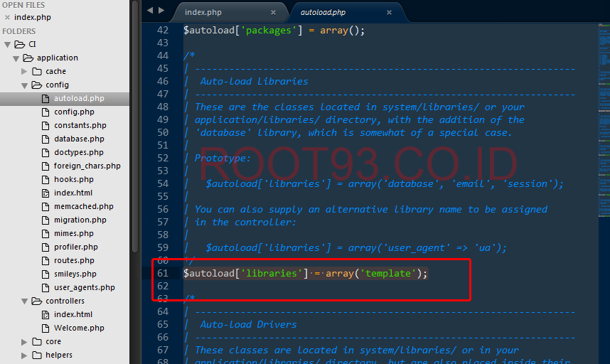The image size is (610, 364).
Task: Click the migration.php file icon
Action: pyautogui.click(x=46, y=220)
